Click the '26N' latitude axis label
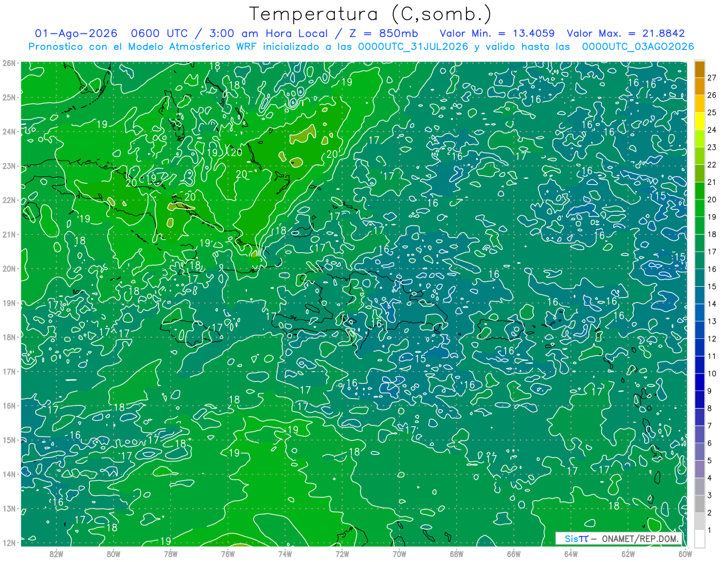 (8, 63)
